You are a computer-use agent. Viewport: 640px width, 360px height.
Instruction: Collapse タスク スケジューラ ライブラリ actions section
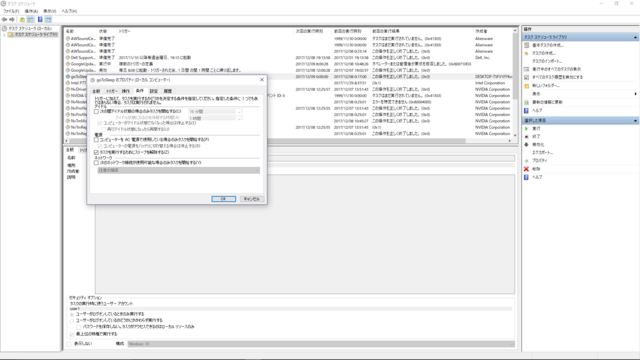click(x=635, y=37)
